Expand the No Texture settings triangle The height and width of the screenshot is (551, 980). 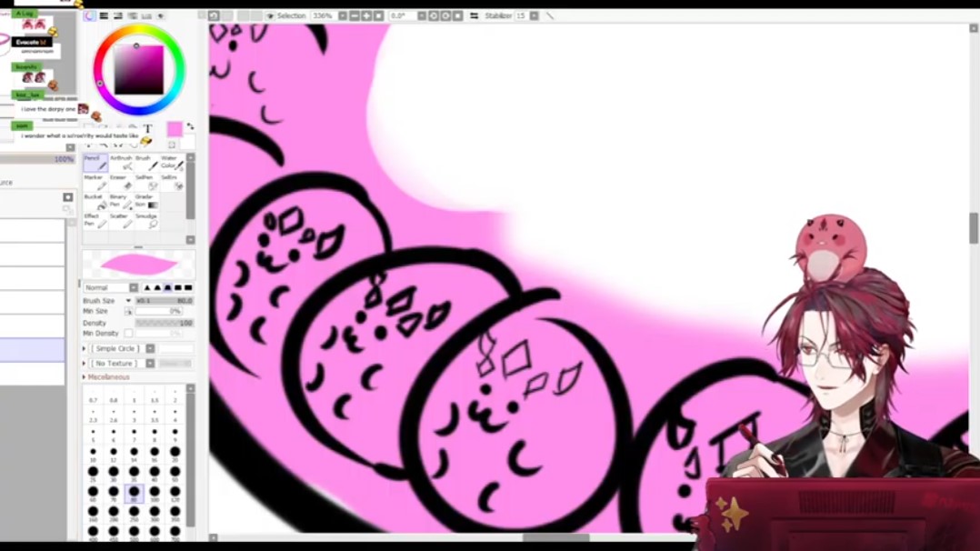coord(85,364)
